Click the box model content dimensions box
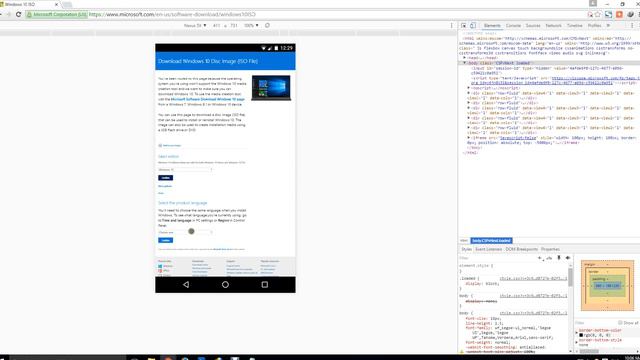 pyautogui.click(x=607, y=286)
